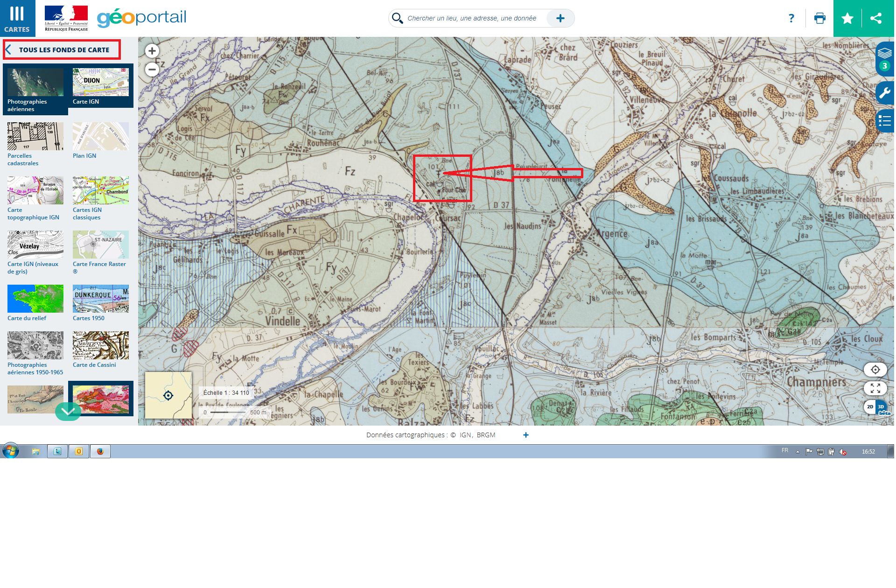Expand search options plus button

pyautogui.click(x=560, y=18)
